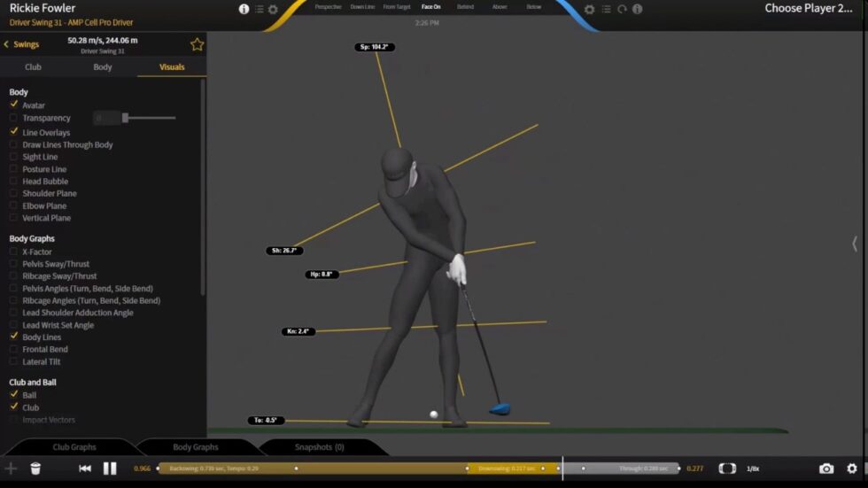The width and height of the screenshot is (868, 488).
Task: Choose Player 2 for comparison
Action: pos(808,8)
